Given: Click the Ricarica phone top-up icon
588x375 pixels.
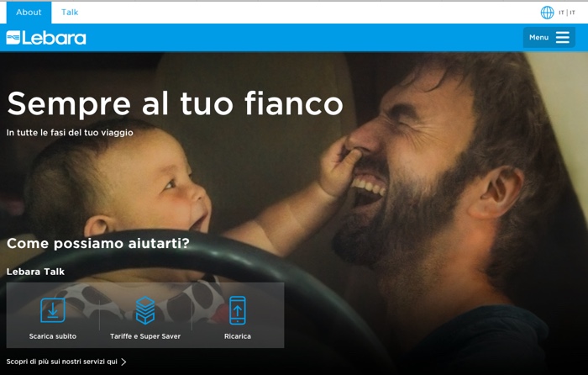Looking at the screenshot, I should pos(238,310).
